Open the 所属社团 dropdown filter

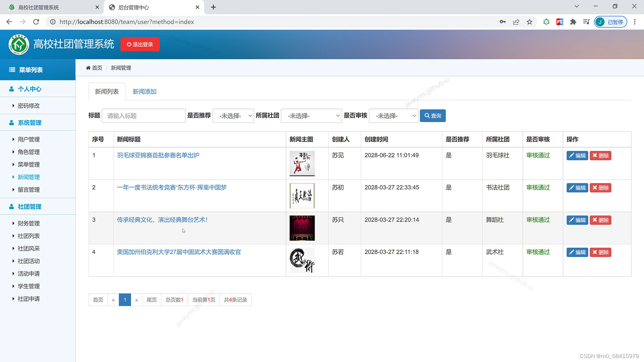tap(311, 116)
